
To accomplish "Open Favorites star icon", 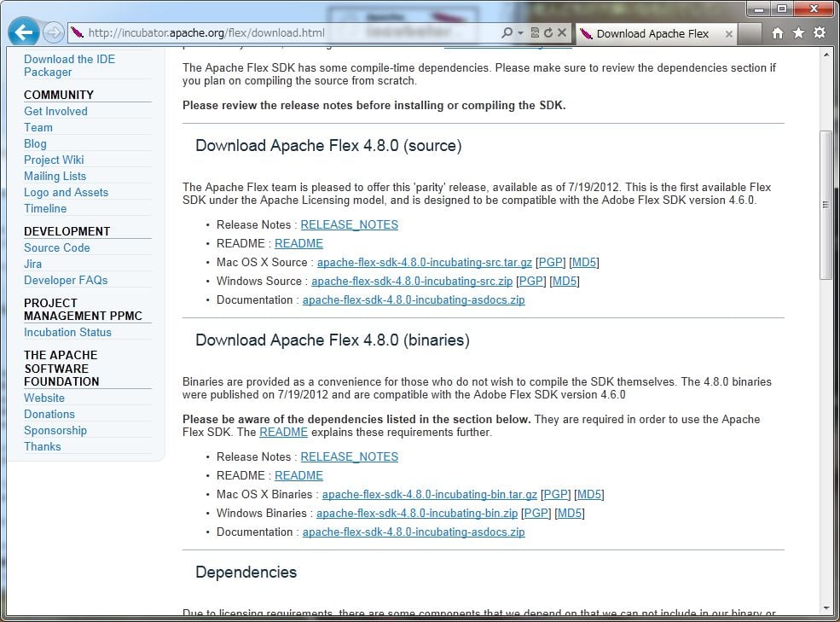I will (x=798, y=33).
